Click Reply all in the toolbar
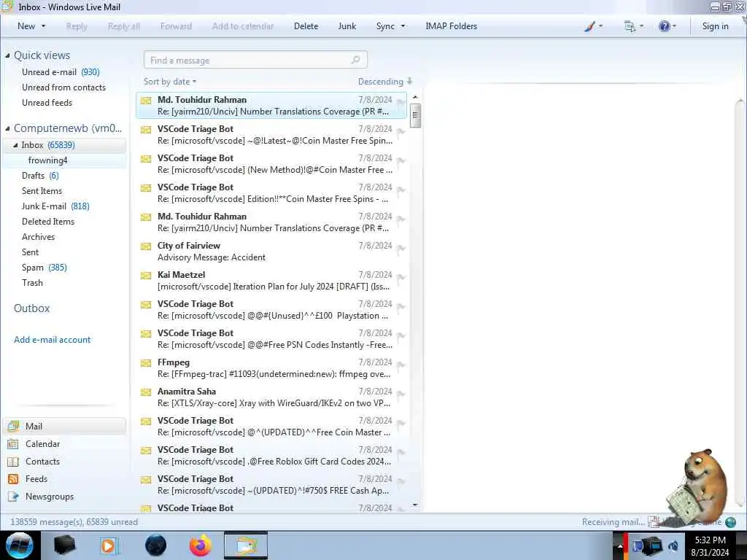Viewport: 747px width, 560px height. [x=124, y=26]
